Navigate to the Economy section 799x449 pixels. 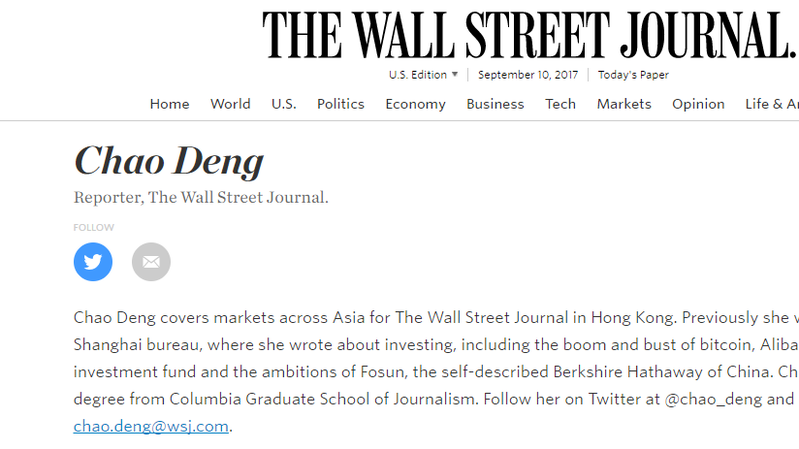(415, 104)
